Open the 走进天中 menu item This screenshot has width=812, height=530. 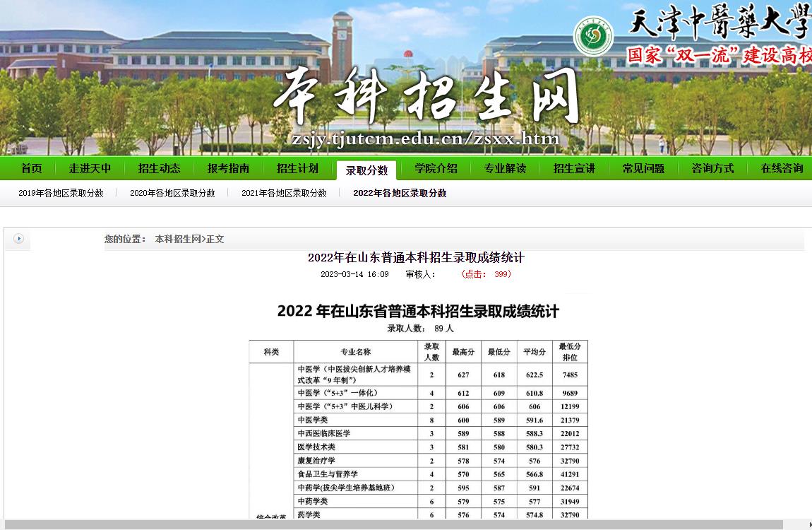click(x=90, y=168)
